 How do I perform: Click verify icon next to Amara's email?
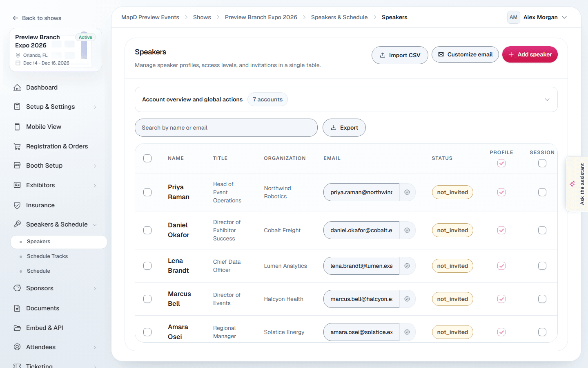[x=407, y=332]
